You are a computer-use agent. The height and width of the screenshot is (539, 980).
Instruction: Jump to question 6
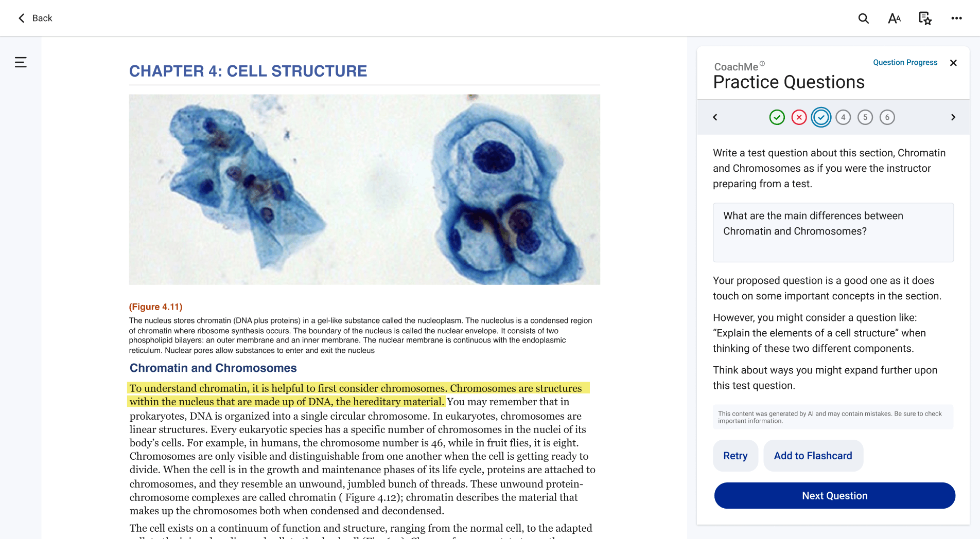point(887,117)
